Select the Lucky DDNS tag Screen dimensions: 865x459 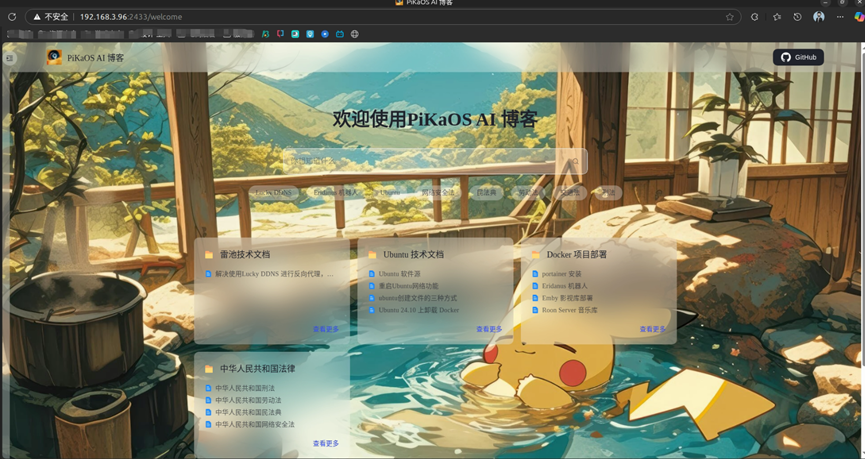tap(274, 193)
